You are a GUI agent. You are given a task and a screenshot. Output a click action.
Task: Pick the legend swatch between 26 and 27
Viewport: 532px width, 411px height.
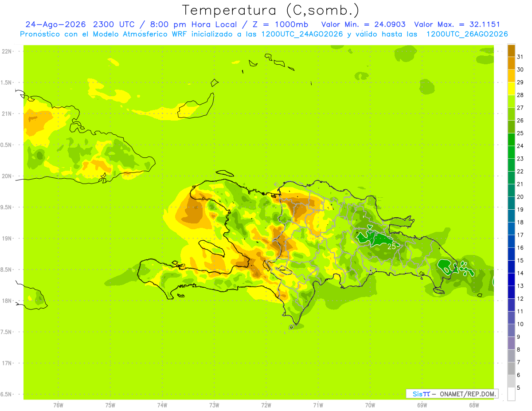coord(511,114)
